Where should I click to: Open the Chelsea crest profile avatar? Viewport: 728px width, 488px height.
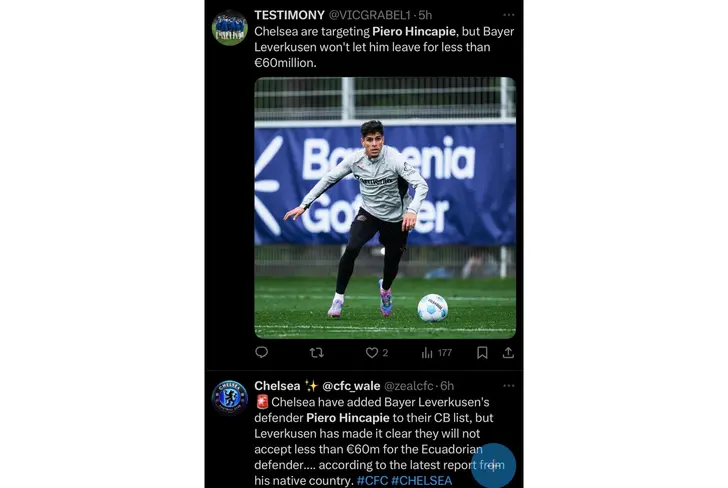click(230, 397)
